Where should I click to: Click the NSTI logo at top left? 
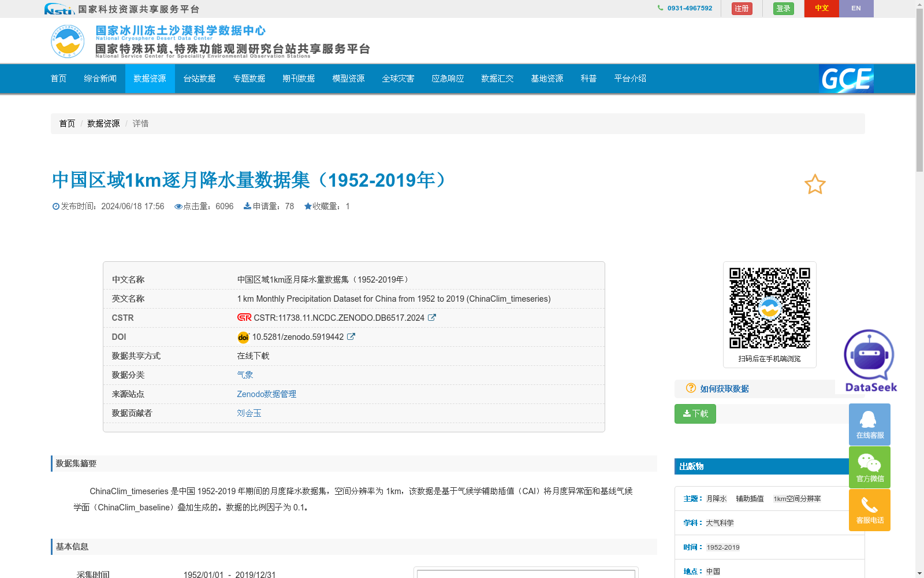59,9
